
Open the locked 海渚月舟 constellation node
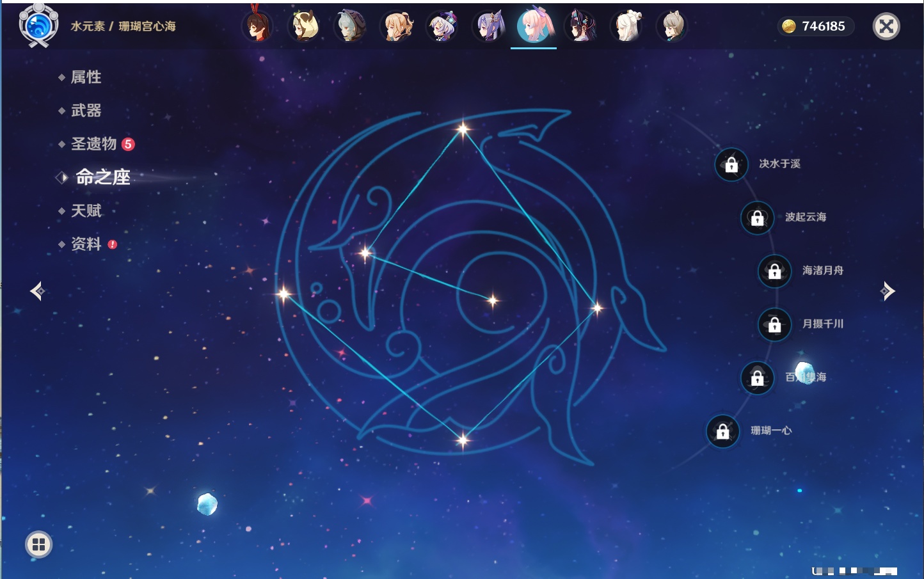775,271
